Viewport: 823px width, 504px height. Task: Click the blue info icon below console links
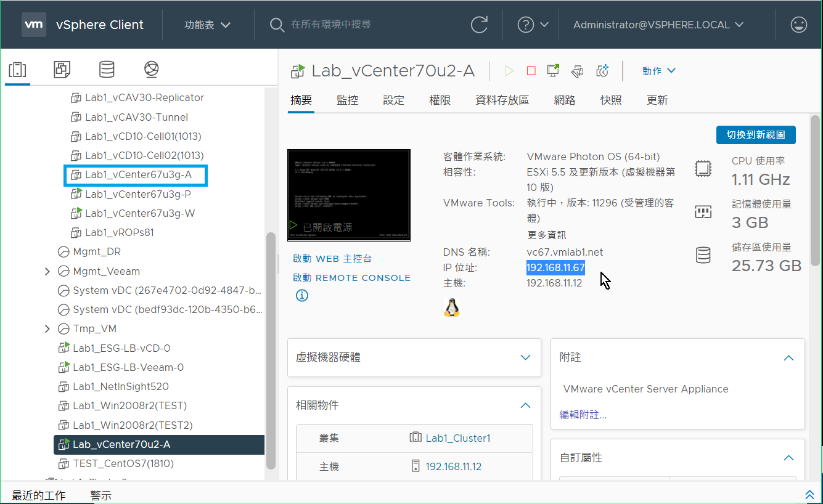(301, 296)
